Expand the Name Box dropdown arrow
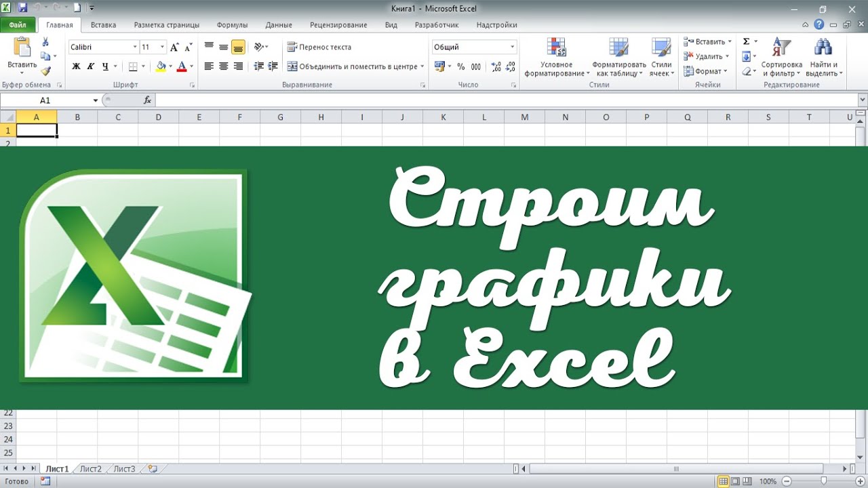The image size is (868, 488). pyautogui.click(x=96, y=100)
